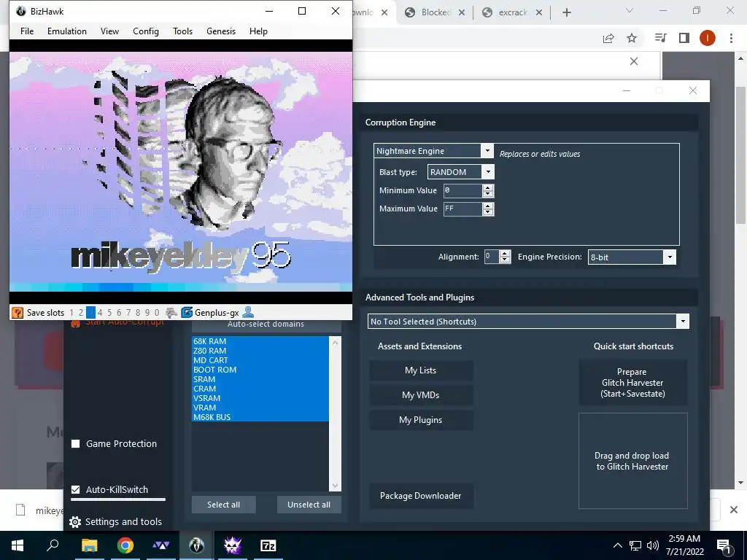Open Chrome three-dot menu

click(x=731, y=38)
